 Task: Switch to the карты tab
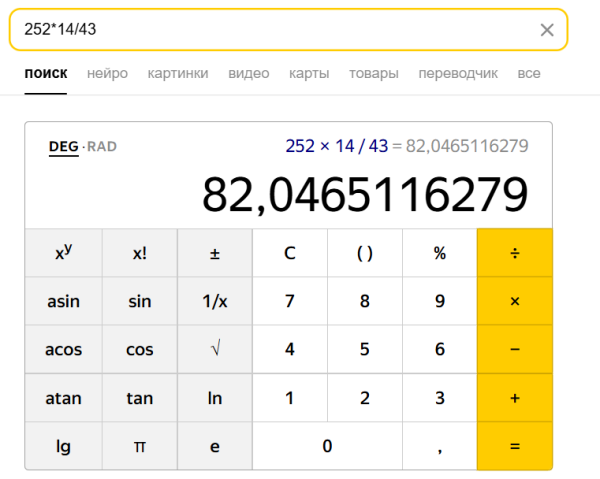tap(309, 73)
